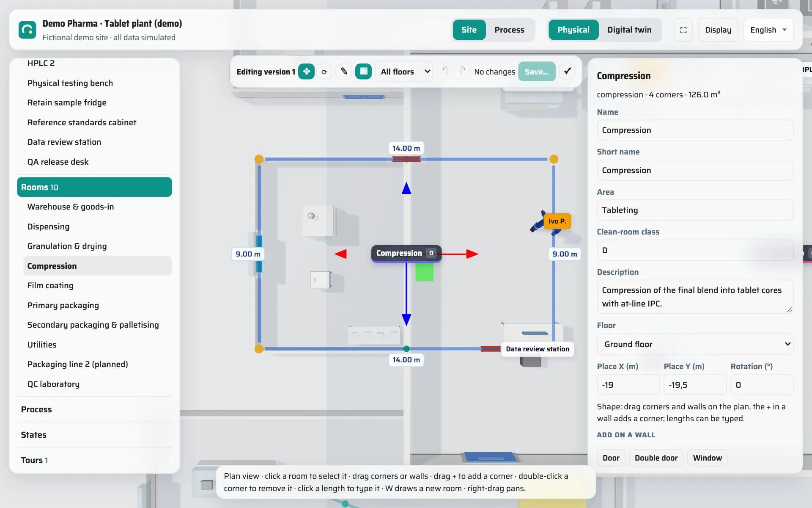Click the Rotation input field
This screenshot has width=812, height=508.
[x=762, y=385]
